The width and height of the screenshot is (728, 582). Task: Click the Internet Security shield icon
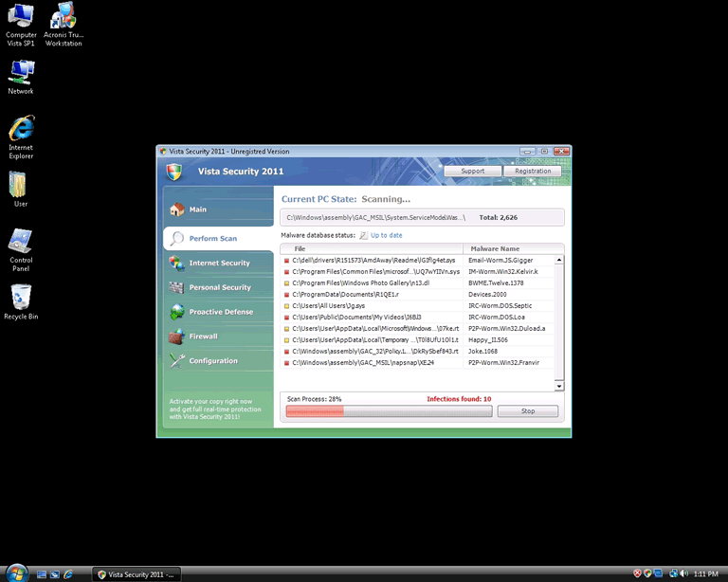pos(176,264)
